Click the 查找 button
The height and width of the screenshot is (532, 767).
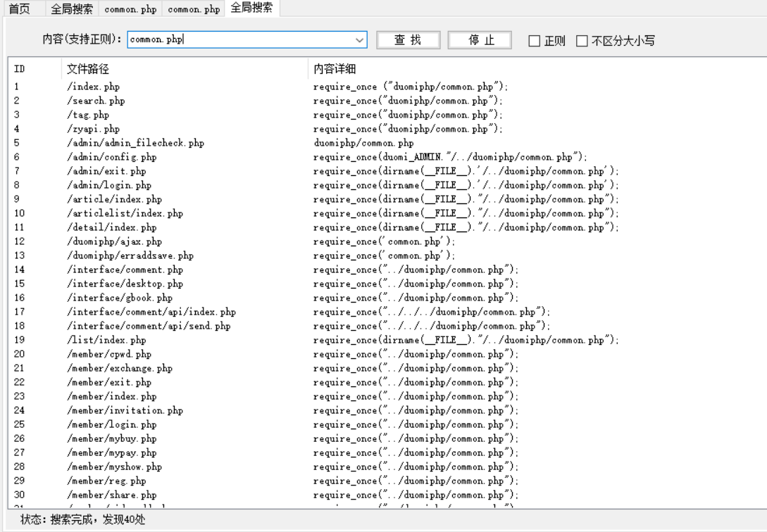pos(408,40)
